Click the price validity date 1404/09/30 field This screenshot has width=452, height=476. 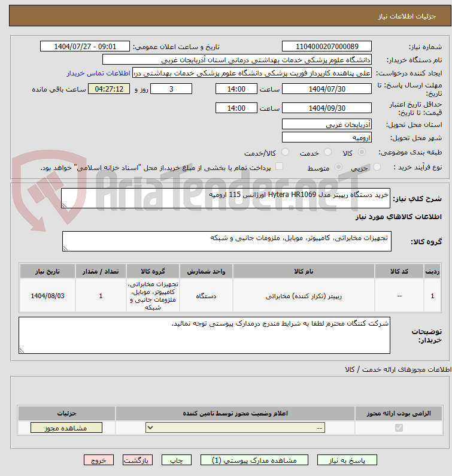(x=327, y=108)
